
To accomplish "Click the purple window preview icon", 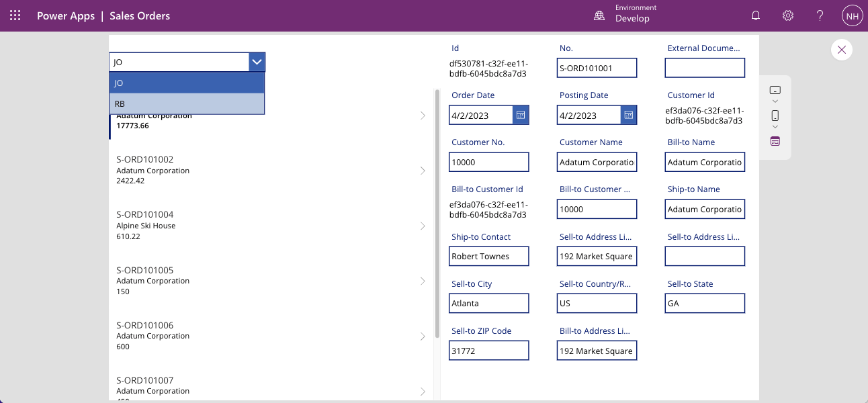I will click(x=775, y=141).
